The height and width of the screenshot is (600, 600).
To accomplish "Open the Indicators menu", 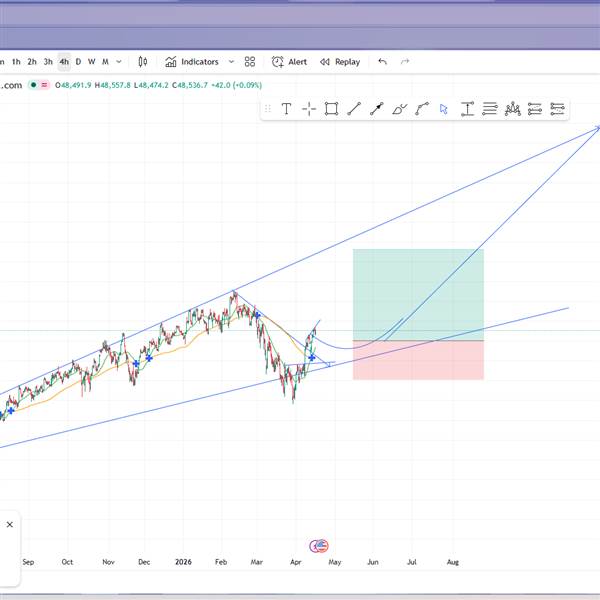I will tap(192, 62).
